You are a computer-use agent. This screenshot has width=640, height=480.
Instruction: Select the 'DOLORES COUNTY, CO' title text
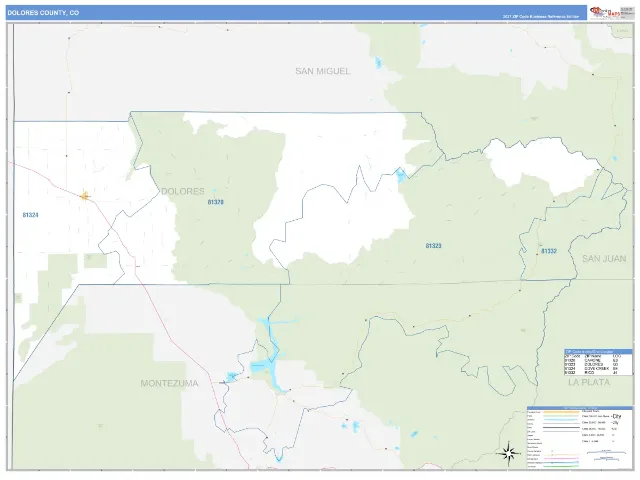43,13
